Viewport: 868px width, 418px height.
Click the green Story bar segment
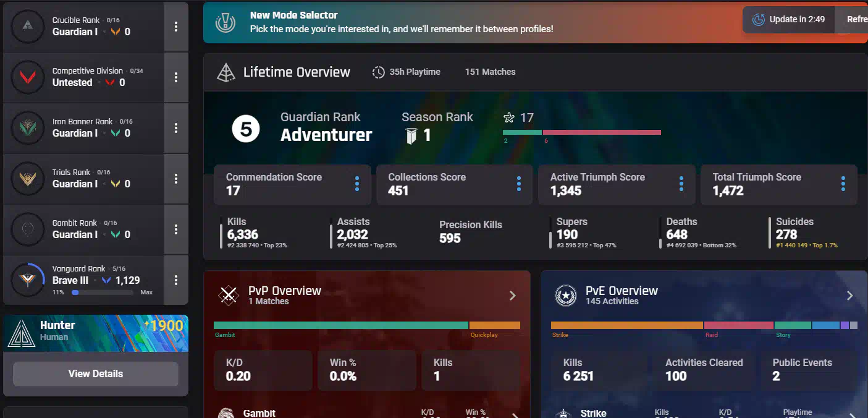tap(793, 325)
